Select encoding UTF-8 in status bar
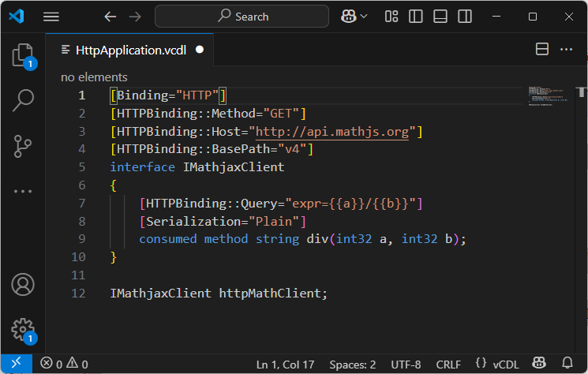This screenshot has width=588, height=374. tap(406, 365)
